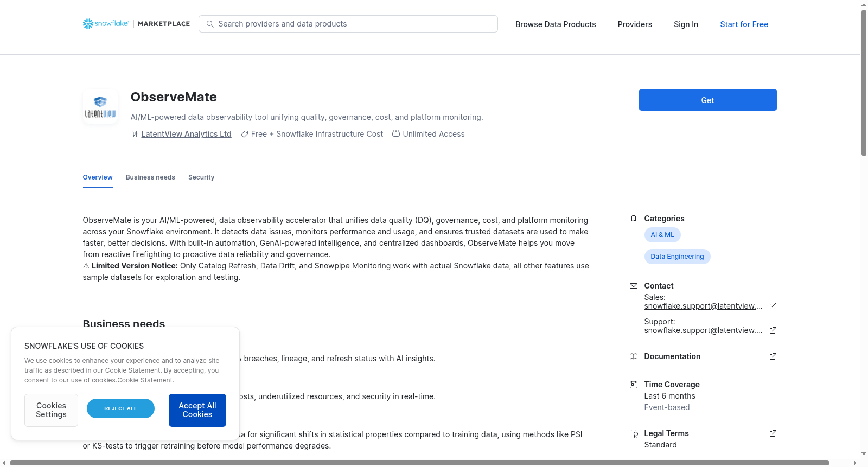Click the provider building icon
Image resolution: width=868 pixels, height=467 pixels.
point(135,134)
